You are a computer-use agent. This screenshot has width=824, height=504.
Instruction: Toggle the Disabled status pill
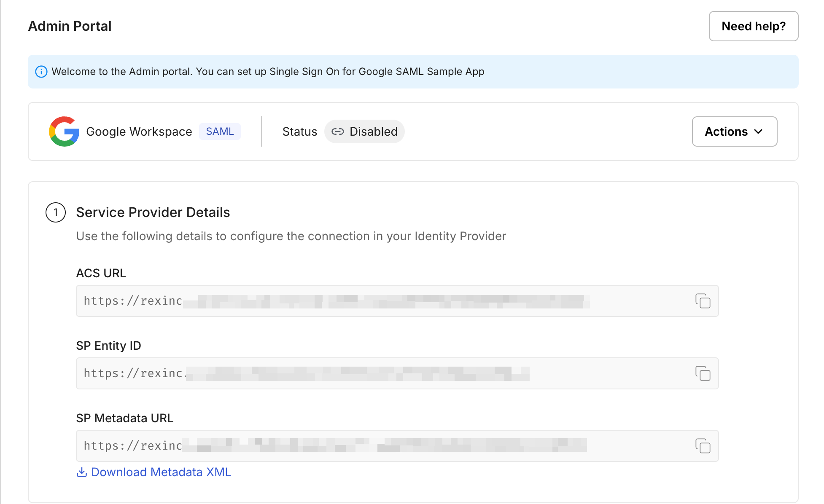[x=364, y=131]
